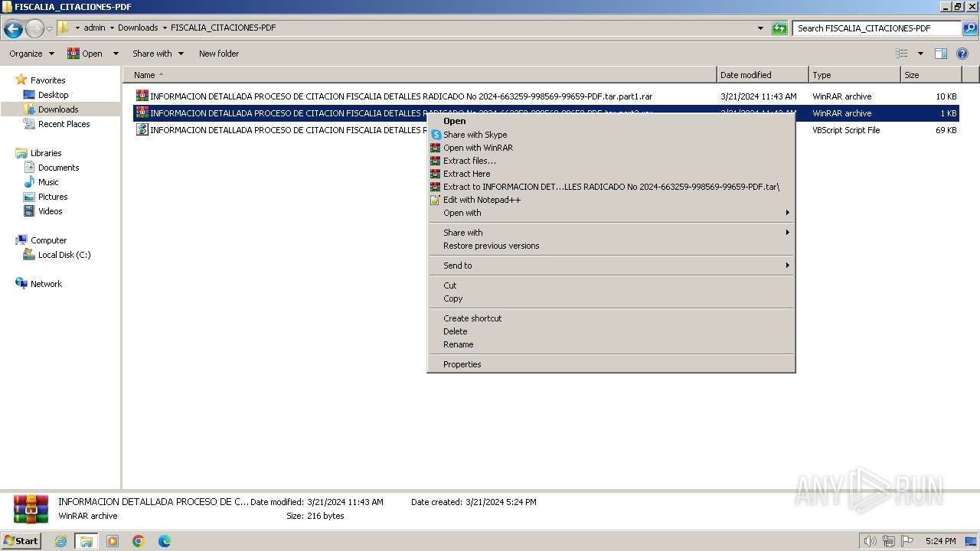This screenshot has height=551, width=980.
Task: Choose Restore previous versions
Action: click(611, 246)
